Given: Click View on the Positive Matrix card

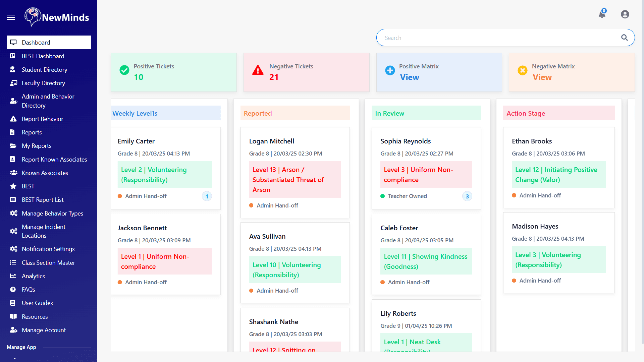Looking at the screenshot, I should (x=410, y=77).
